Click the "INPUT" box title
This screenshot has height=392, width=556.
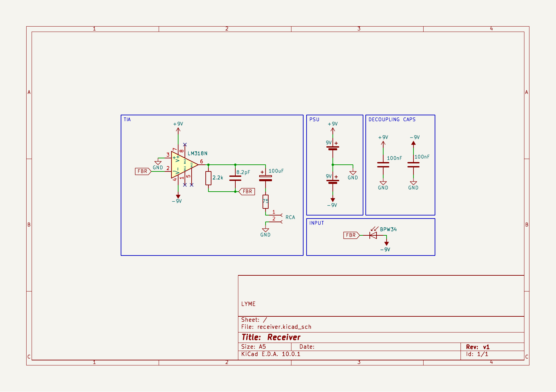pos(317,223)
